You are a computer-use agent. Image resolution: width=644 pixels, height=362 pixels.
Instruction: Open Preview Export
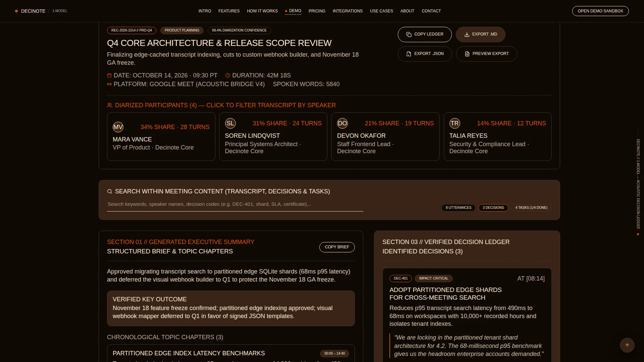click(486, 54)
